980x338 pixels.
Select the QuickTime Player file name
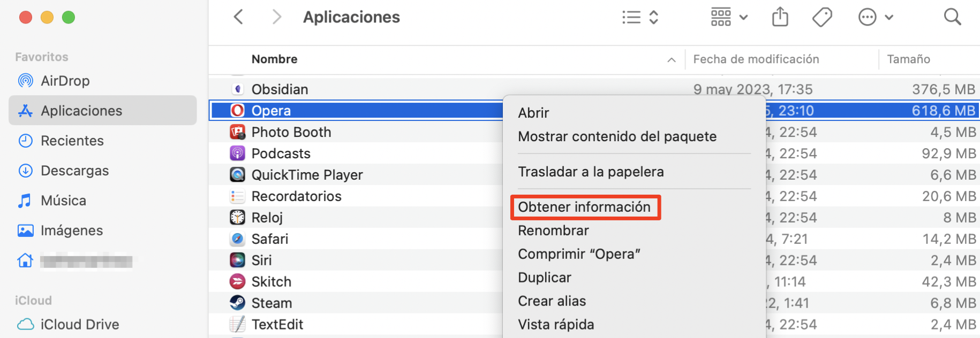click(307, 175)
